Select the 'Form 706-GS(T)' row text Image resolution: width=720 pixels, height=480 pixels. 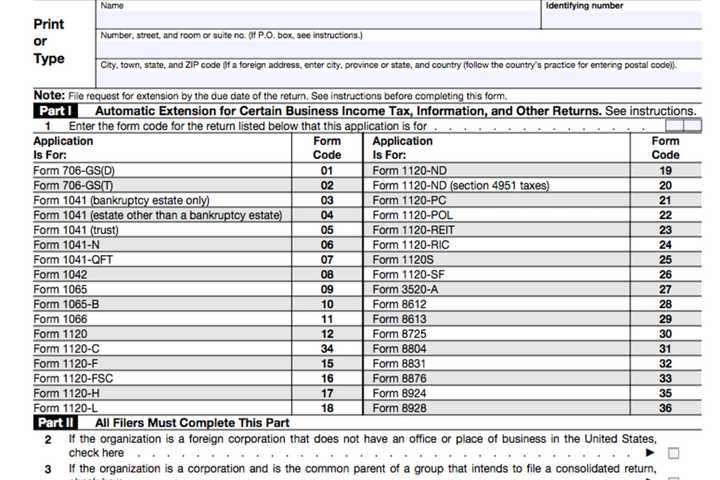(x=73, y=186)
